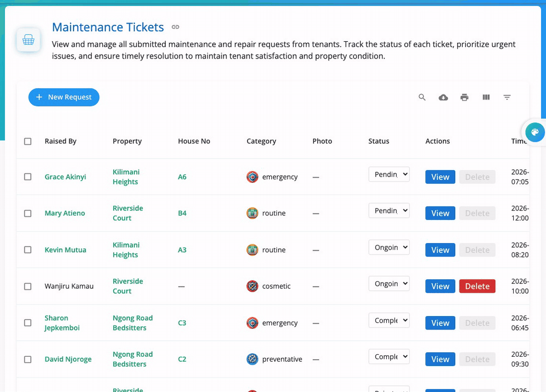
Task: Open status dropdown for Grace Akinyi ticket
Action: (389, 174)
